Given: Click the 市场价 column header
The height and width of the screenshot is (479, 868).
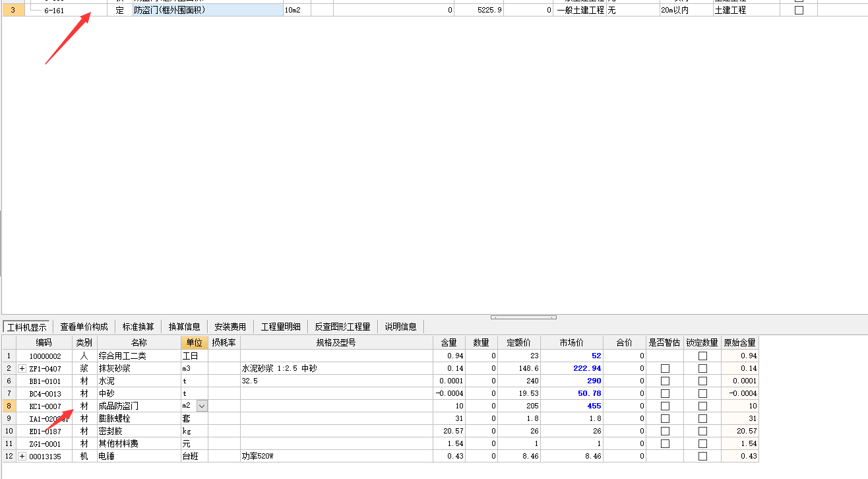Looking at the screenshot, I should point(572,343).
